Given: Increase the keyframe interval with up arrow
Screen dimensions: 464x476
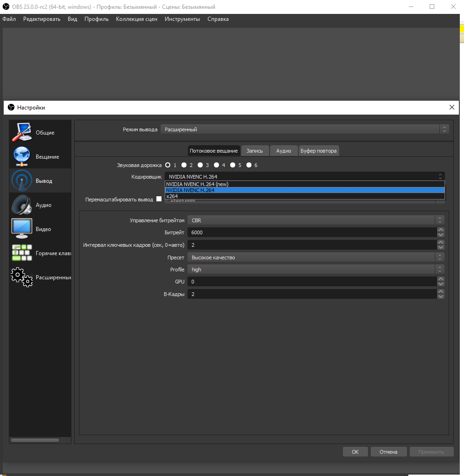Looking at the screenshot, I should click(441, 242).
